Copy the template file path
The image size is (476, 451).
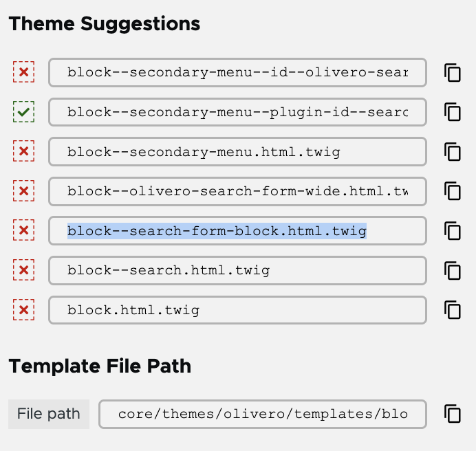point(453,414)
